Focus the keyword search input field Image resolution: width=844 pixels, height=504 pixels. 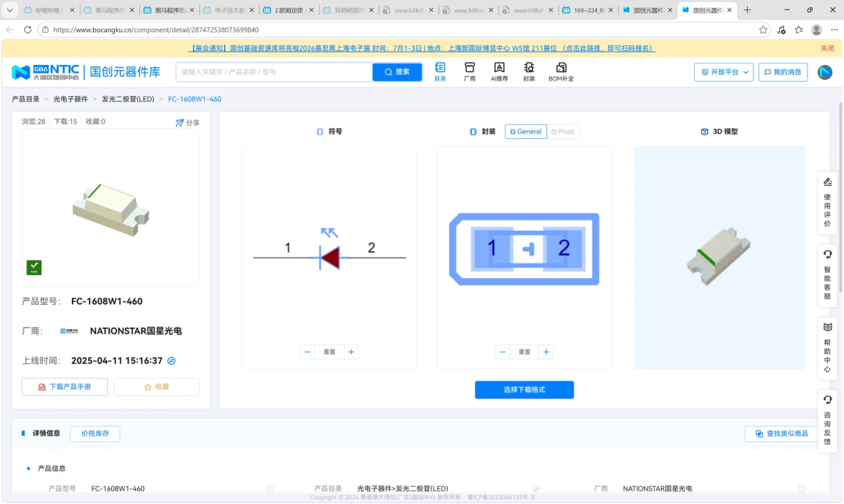274,72
